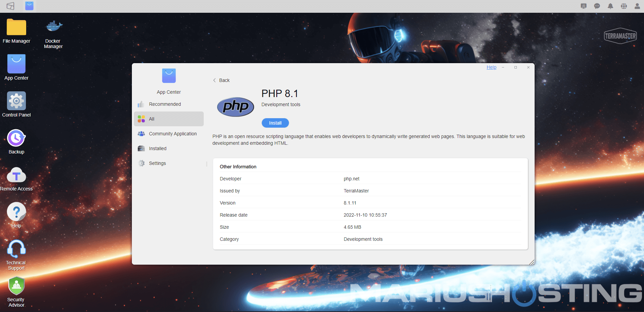Click the Settings gear icon in sidebar

pos(142,163)
